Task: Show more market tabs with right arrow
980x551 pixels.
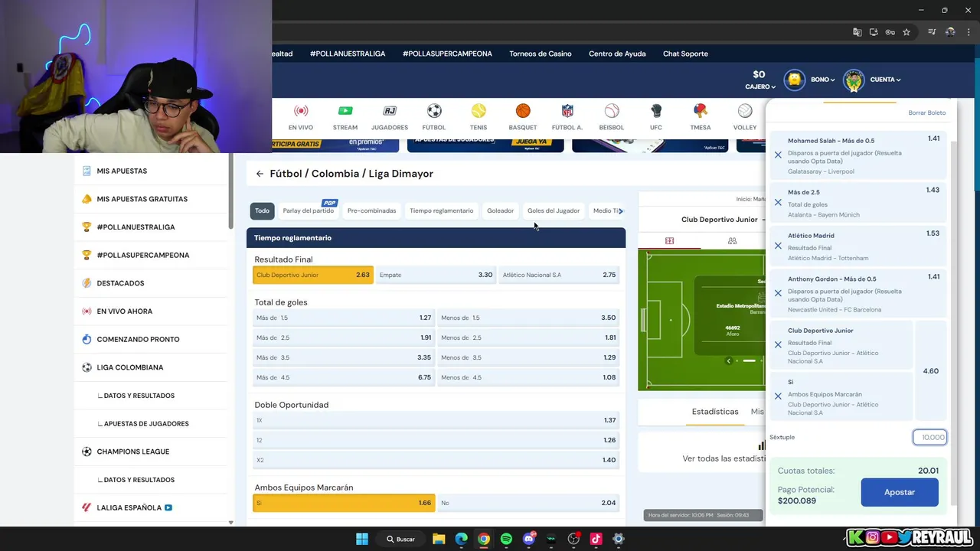Action: tap(620, 211)
